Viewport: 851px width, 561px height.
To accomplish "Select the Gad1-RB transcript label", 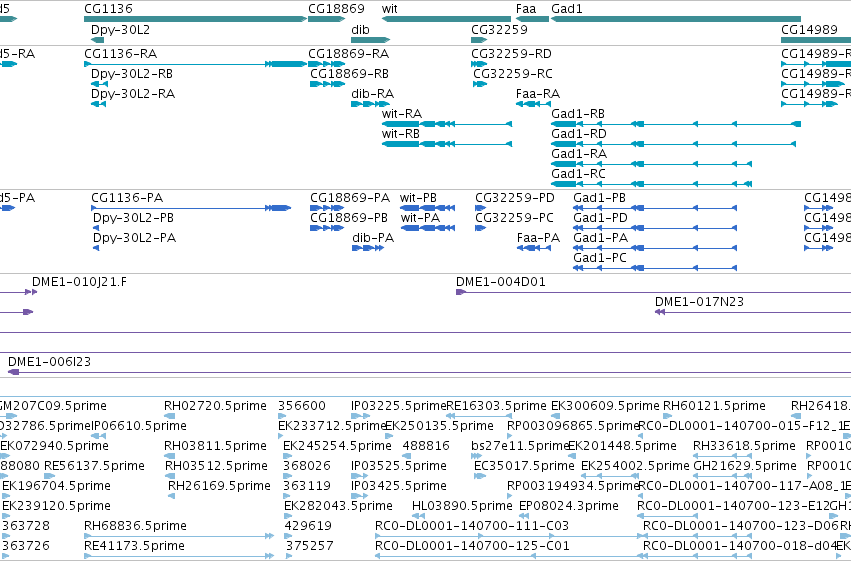I will click(578, 114).
